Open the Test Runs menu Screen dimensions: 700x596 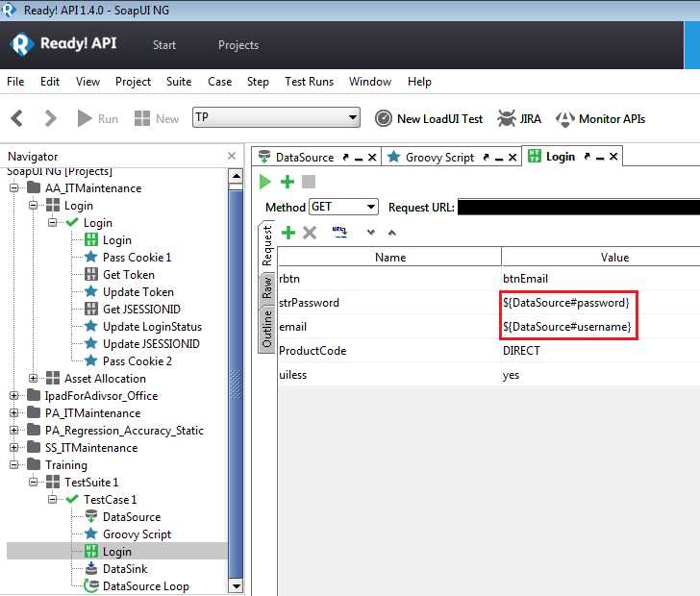click(310, 82)
